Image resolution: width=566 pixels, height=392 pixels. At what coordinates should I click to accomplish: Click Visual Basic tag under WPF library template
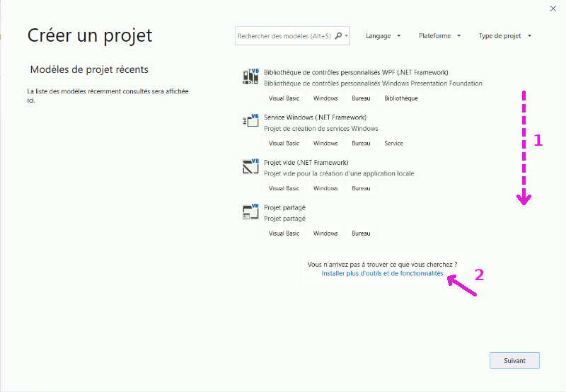pyautogui.click(x=284, y=98)
